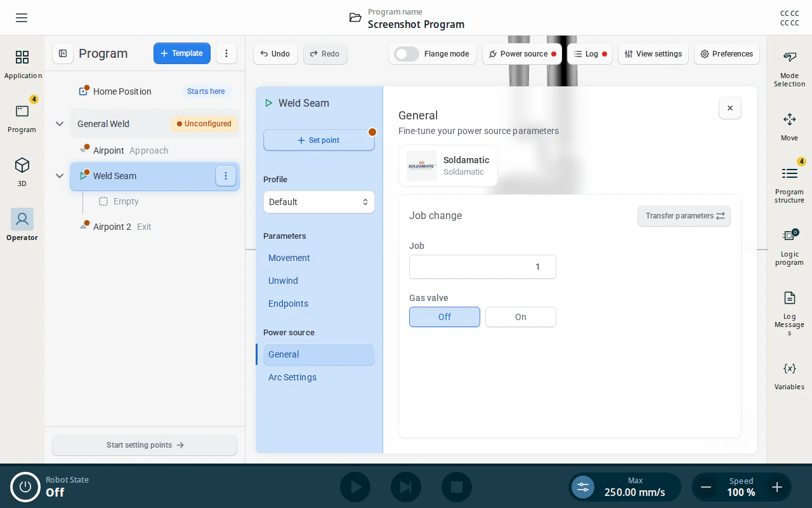The width and height of the screenshot is (812, 508).
Task: Open Logic program panel
Action: tap(789, 247)
